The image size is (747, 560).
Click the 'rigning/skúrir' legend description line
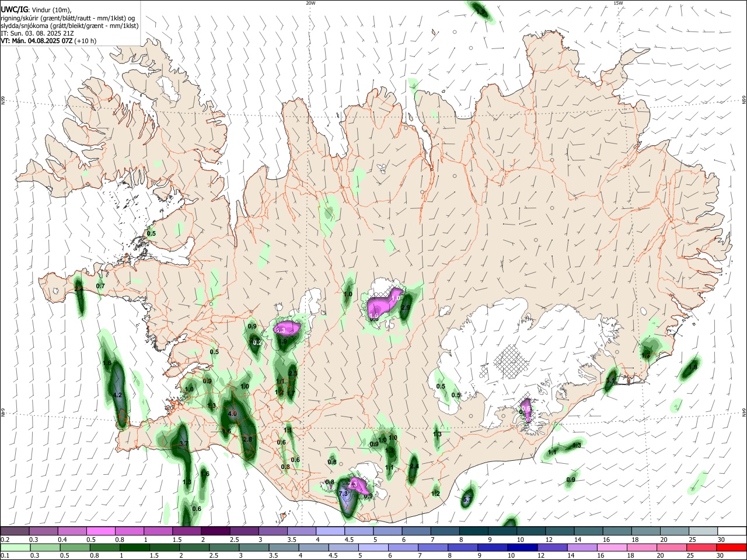tap(68, 17)
